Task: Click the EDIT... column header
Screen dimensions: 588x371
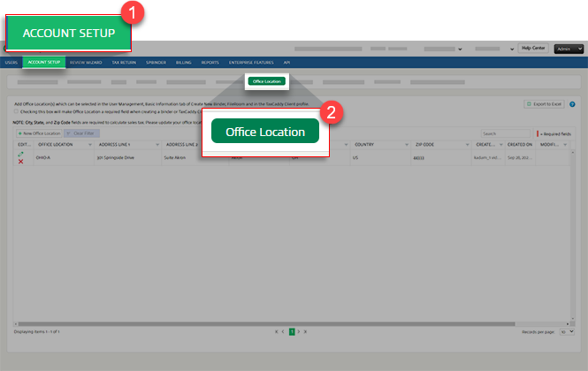Action: (25, 145)
